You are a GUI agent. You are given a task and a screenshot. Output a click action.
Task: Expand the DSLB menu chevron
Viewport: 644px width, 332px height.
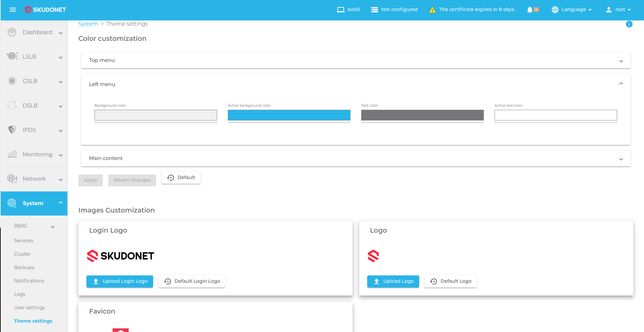(x=61, y=106)
